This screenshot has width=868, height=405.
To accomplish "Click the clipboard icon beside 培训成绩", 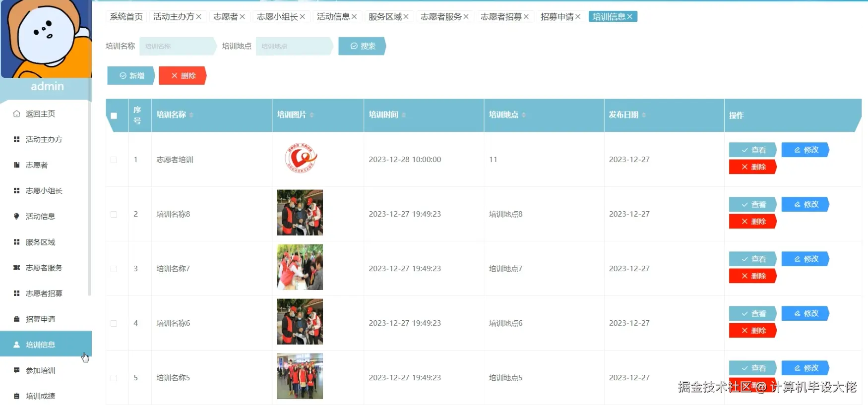I will tap(16, 396).
